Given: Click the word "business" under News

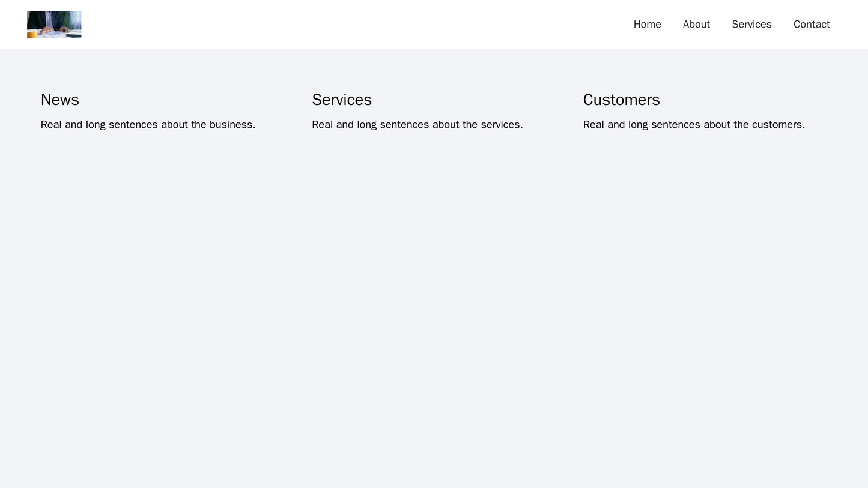Looking at the screenshot, I should (231, 125).
